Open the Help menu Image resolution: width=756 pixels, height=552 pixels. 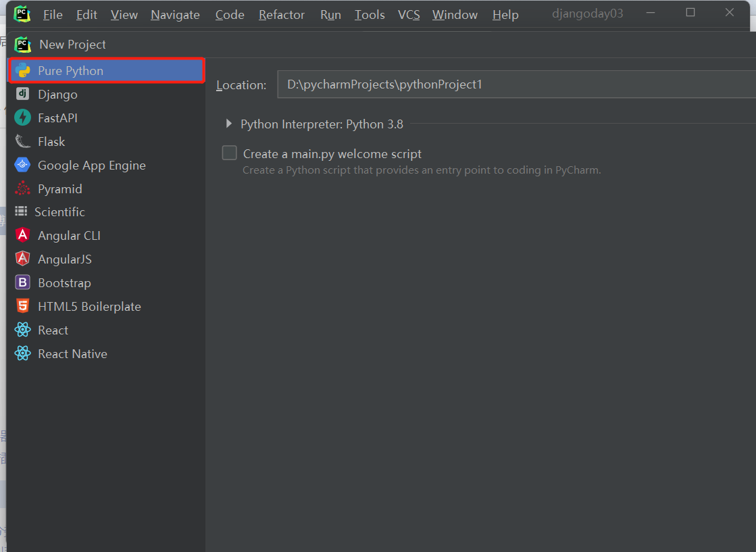[505, 15]
